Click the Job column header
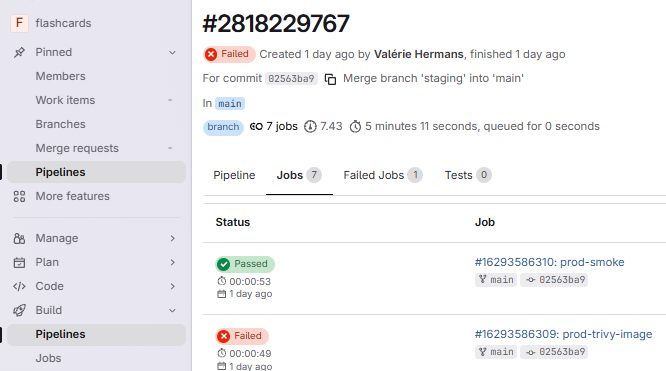 (485, 222)
